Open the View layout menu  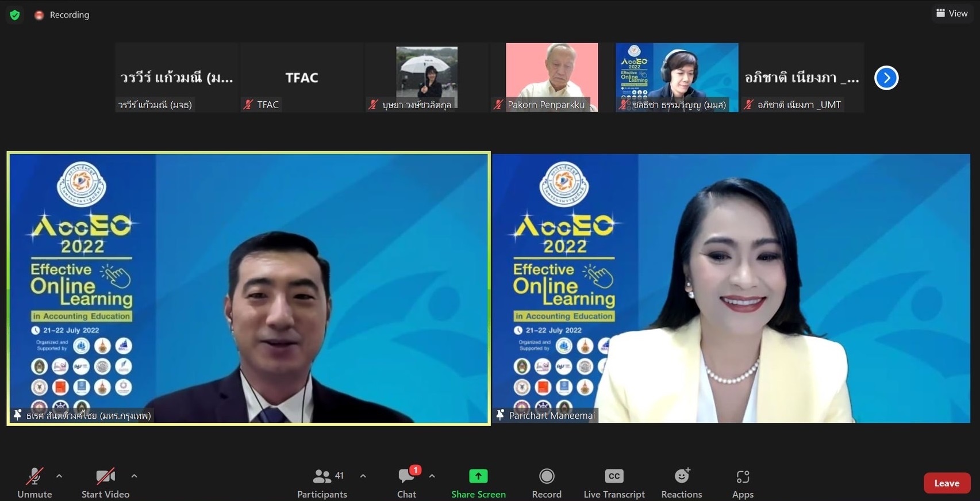[x=952, y=13]
